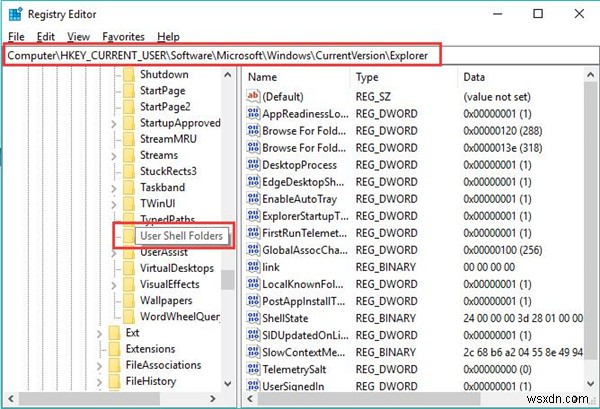600x409 pixels.
Task: Open the File menu
Action: (16, 37)
